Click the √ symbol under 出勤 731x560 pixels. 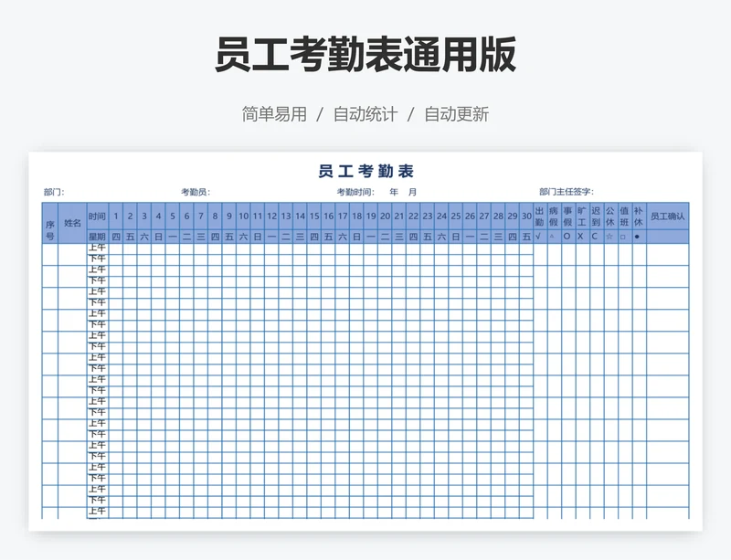(x=538, y=237)
